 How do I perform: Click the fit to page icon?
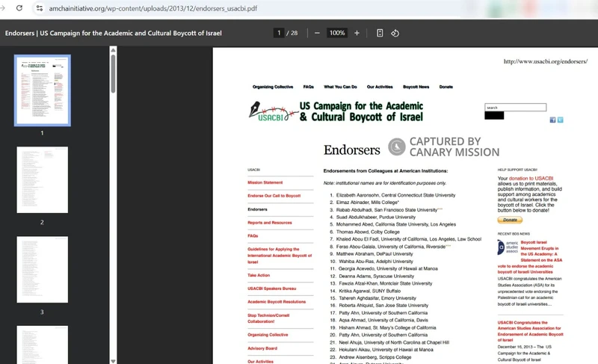pos(380,33)
